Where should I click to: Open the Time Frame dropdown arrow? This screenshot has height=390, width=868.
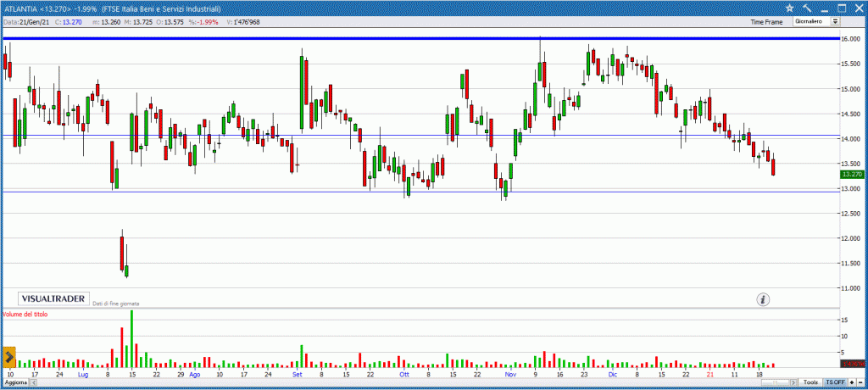(835, 21)
